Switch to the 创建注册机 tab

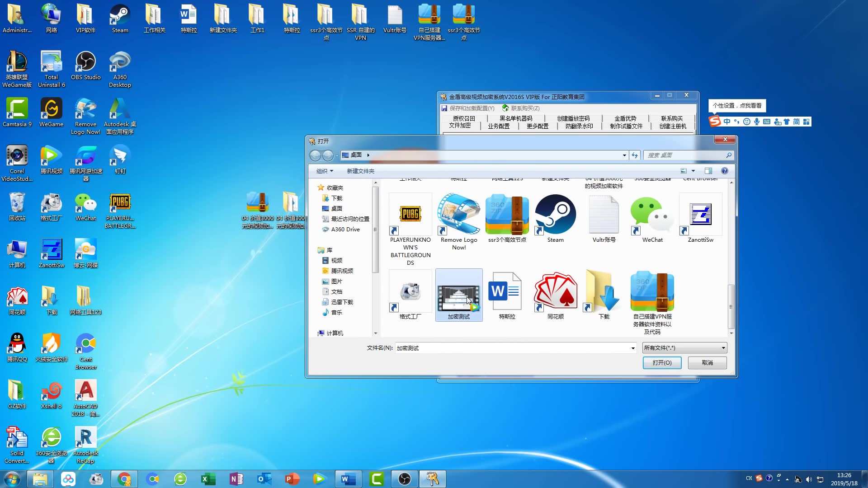click(x=673, y=127)
